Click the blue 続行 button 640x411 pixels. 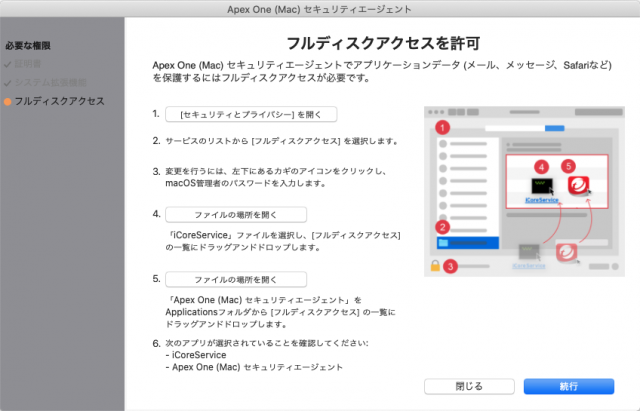point(569,386)
